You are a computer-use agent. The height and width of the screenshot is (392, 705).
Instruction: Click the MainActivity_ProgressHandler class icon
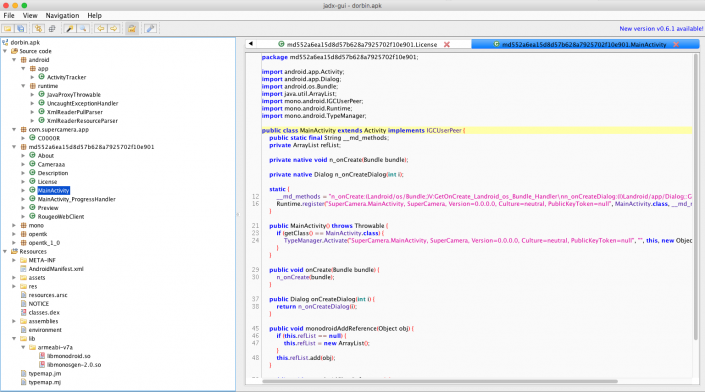[32, 199]
